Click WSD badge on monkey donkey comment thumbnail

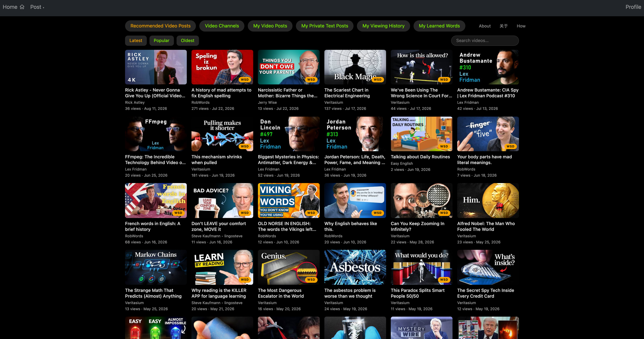[x=378, y=213]
